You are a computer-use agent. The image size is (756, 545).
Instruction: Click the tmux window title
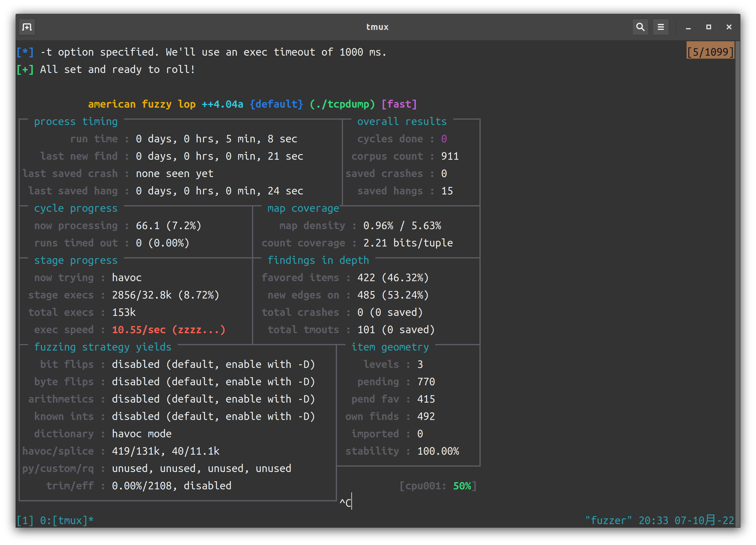click(377, 27)
